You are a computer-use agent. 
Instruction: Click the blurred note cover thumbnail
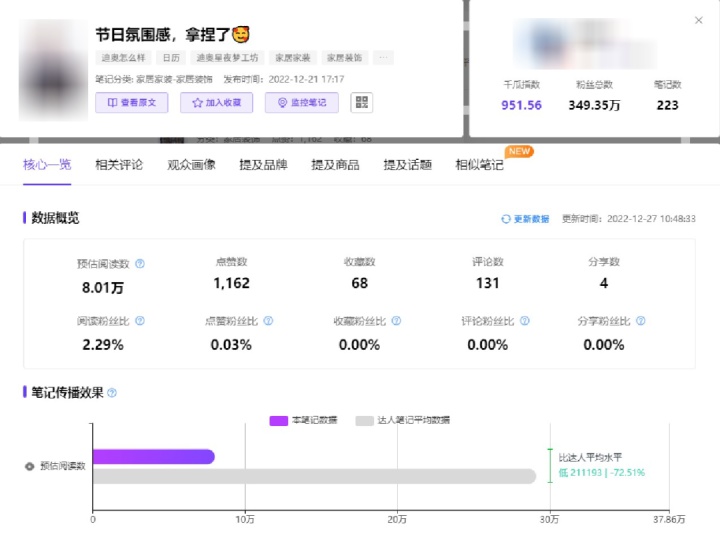(53, 70)
